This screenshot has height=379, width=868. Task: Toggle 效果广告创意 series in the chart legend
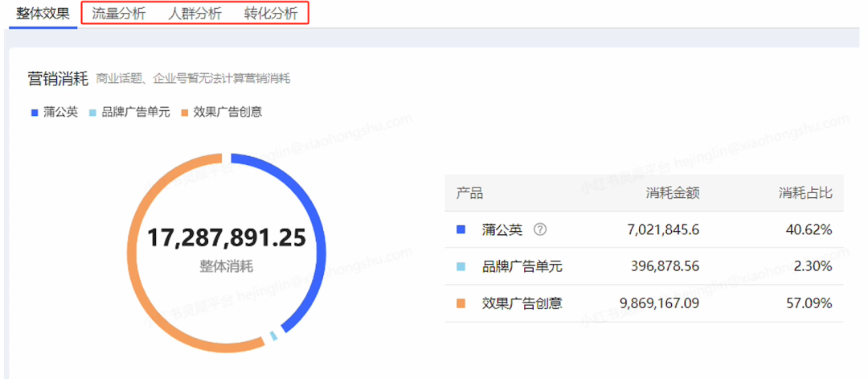tap(221, 112)
